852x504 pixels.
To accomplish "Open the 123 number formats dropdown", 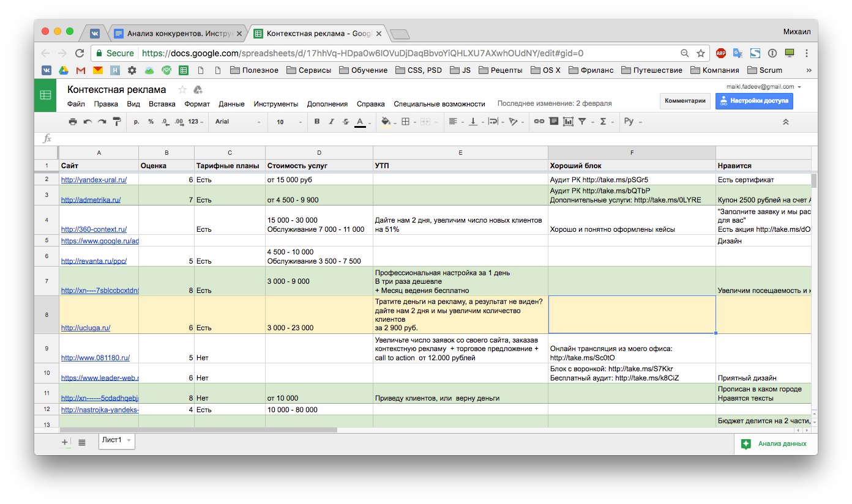I will pos(196,122).
